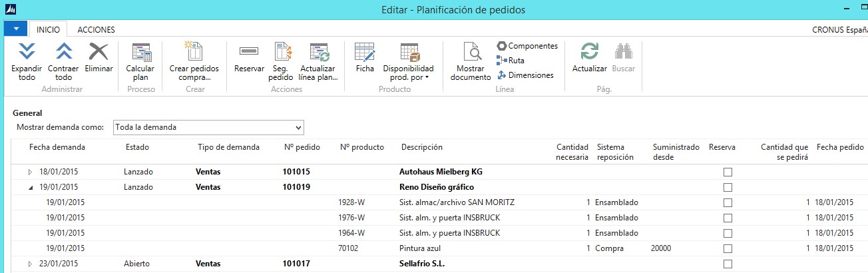The height and width of the screenshot is (273, 868).
Task: Toggle Reserva checkbox for 1976-W row
Action: [x=728, y=218]
